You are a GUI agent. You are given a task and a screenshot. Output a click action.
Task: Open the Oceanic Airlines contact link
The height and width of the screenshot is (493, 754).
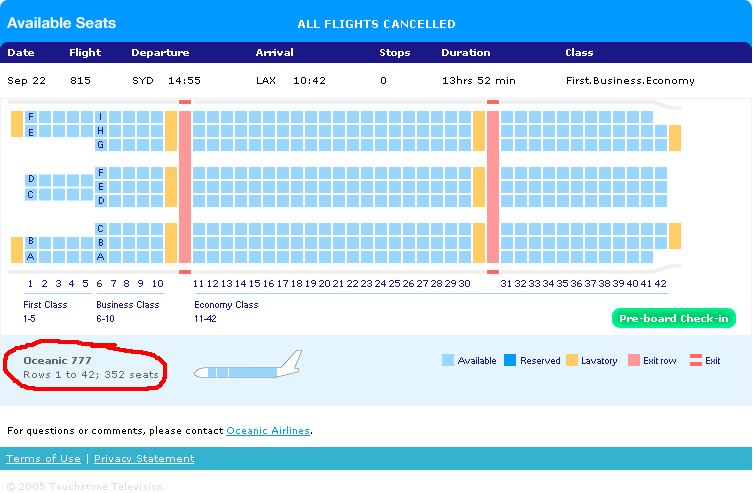point(268,430)
